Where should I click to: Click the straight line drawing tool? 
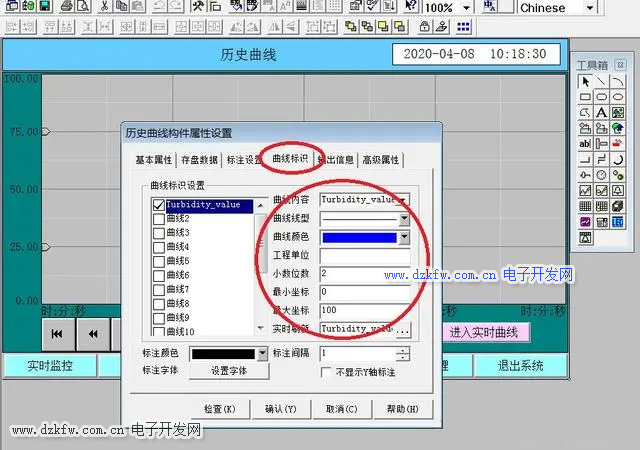click(602, 81)
